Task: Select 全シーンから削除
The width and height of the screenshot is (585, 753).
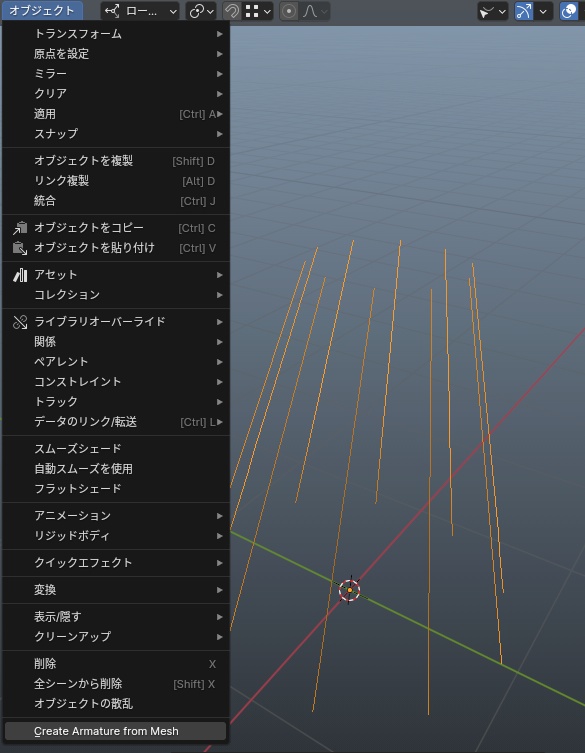Action: (116, 684)
